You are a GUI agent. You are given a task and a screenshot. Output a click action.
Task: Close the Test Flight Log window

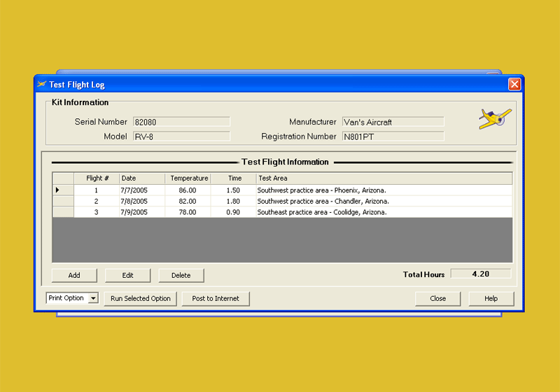click(x=514, y=84)
